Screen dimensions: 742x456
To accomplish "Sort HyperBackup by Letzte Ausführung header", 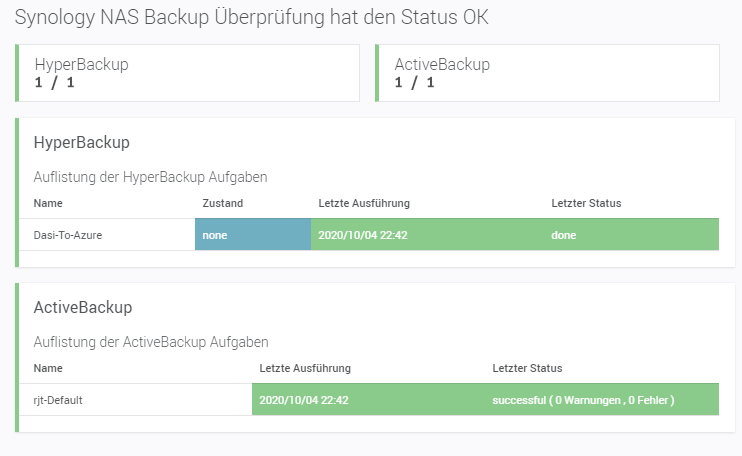I will click(x=364, y=203).
